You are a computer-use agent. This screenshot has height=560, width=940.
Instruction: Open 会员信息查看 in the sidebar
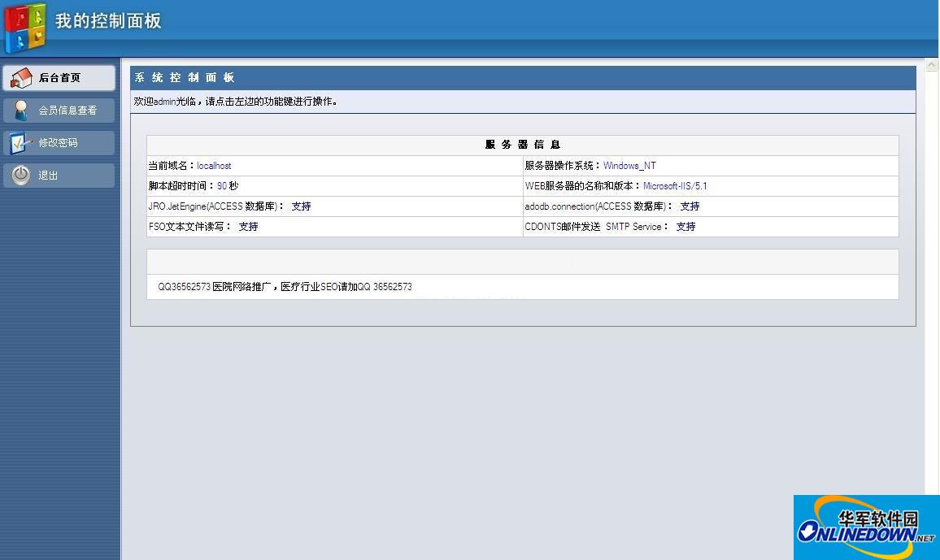click(69, 110)
